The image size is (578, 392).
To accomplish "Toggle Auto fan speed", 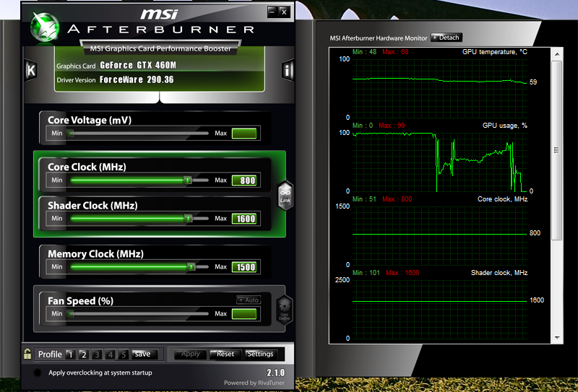I will [249, 300].
